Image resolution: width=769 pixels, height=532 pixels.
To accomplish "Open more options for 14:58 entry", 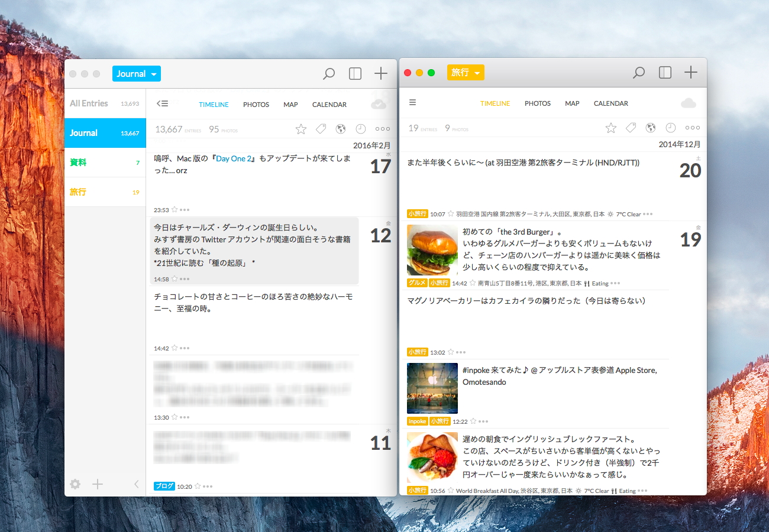I will coord(185,279).
